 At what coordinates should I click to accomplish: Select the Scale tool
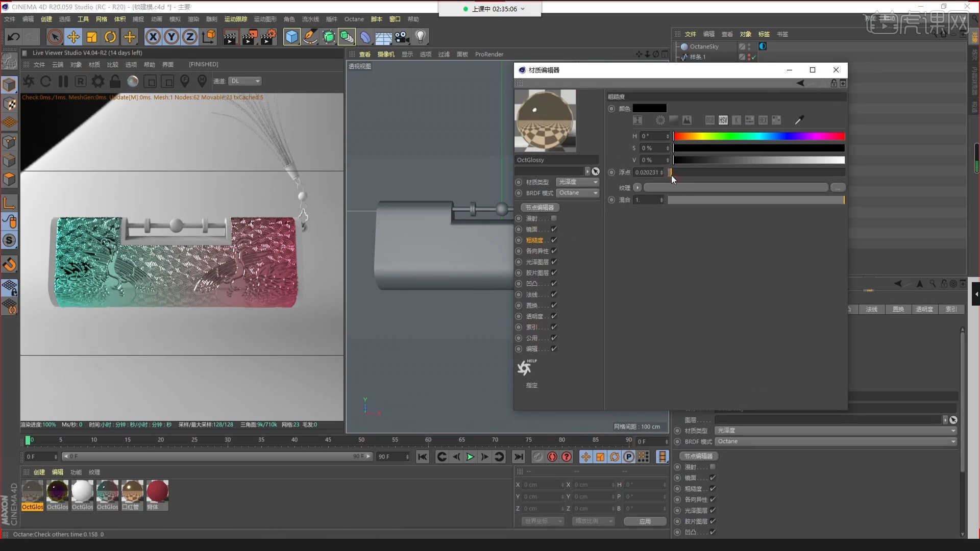pos(92,37)
